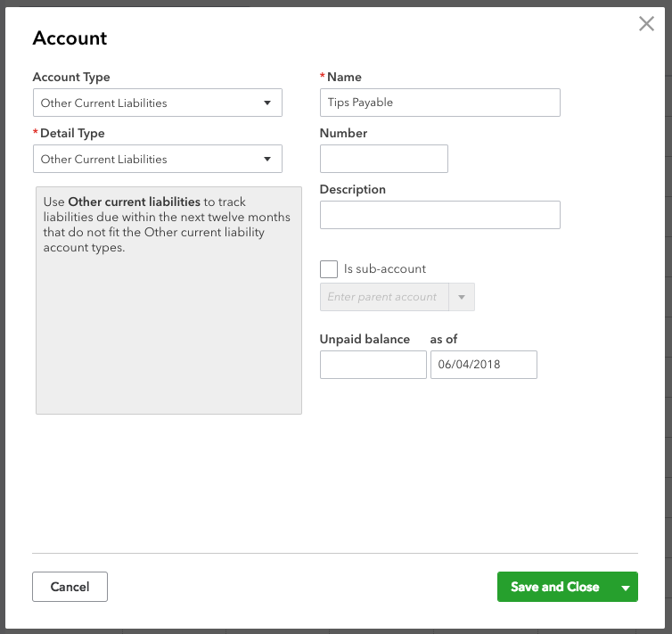Expand the Save and Close options arrow

(x=626, y=588)
